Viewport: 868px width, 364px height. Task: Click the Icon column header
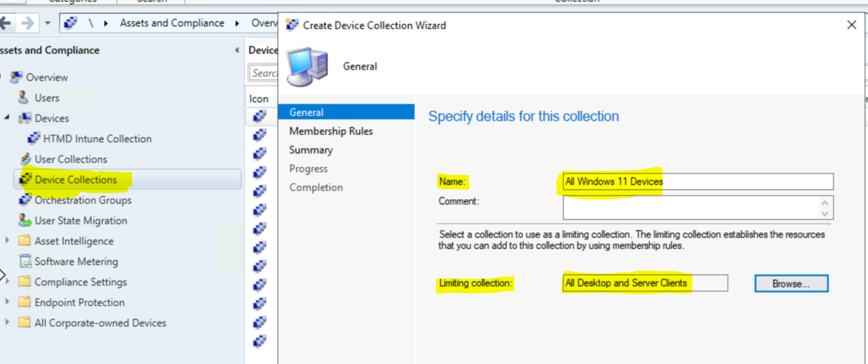(259, 98)
